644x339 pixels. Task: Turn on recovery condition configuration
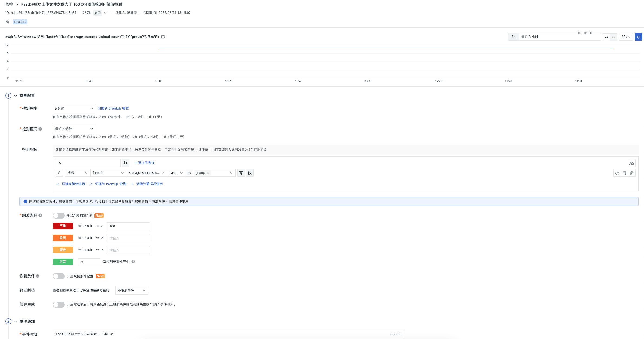point(58,276)
